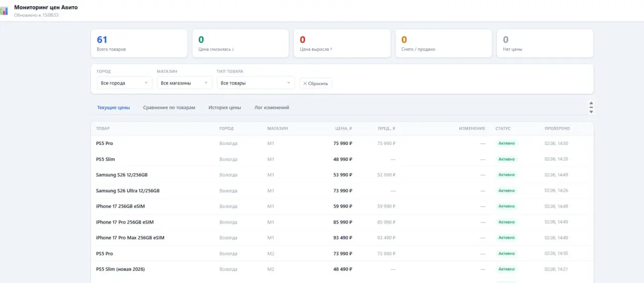This screenshot has height=283, width=644.
Task: Select the Samsung S26 Ultra 12/256GB product name
Action: tap(128, 191)
